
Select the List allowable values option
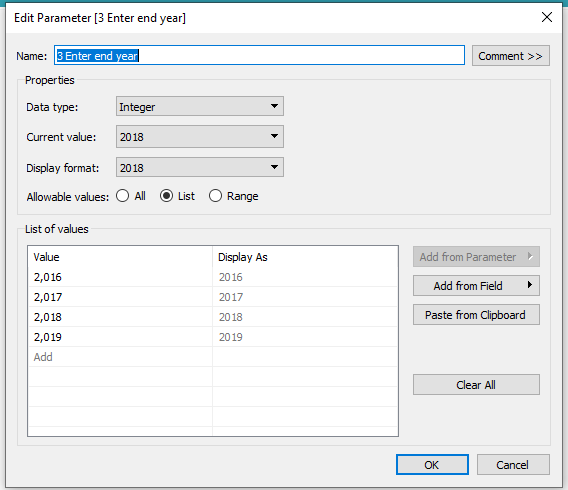pos(177,196)
